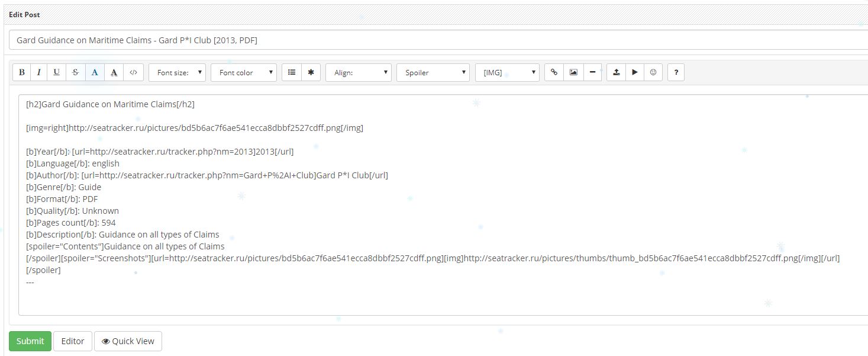Insert a bulleted list
The image size is (868, 356).
click(x=292, y=72)
